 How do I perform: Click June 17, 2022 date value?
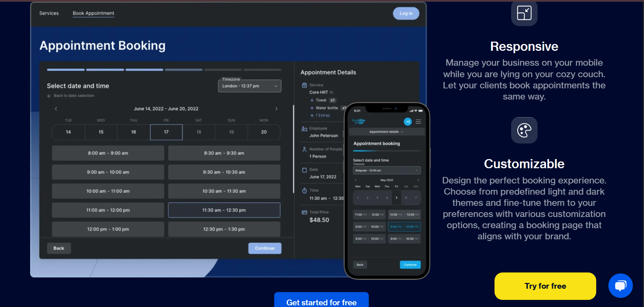[x=323, y=177]
